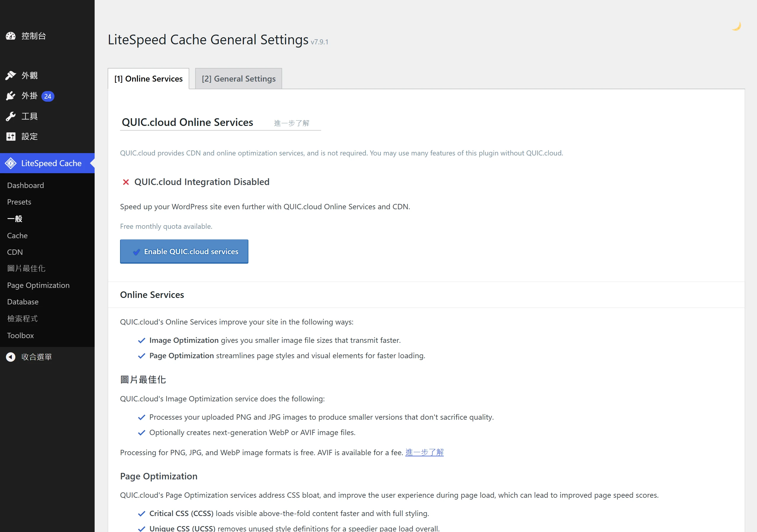Toggle dark mode with the moon icon
757x532 pixels.
click(x=736, y=26)
